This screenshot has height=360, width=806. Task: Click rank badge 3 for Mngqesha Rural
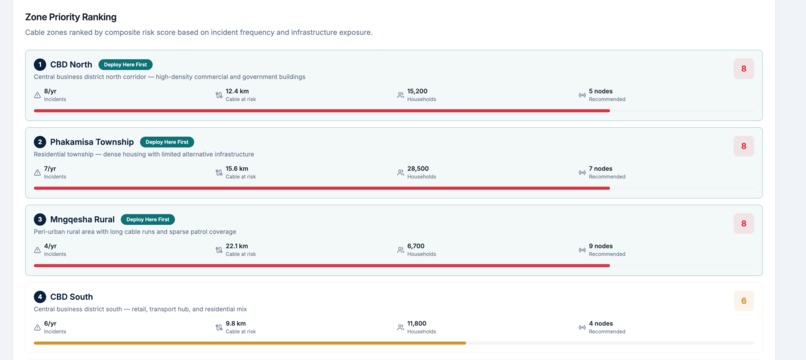(40, 220)
